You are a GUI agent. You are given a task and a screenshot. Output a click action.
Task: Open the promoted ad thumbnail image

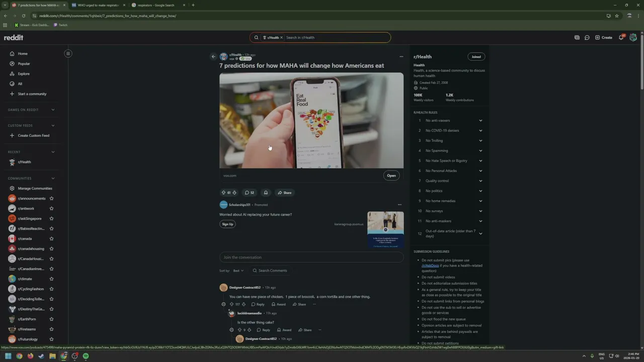[x=385, y=229]
